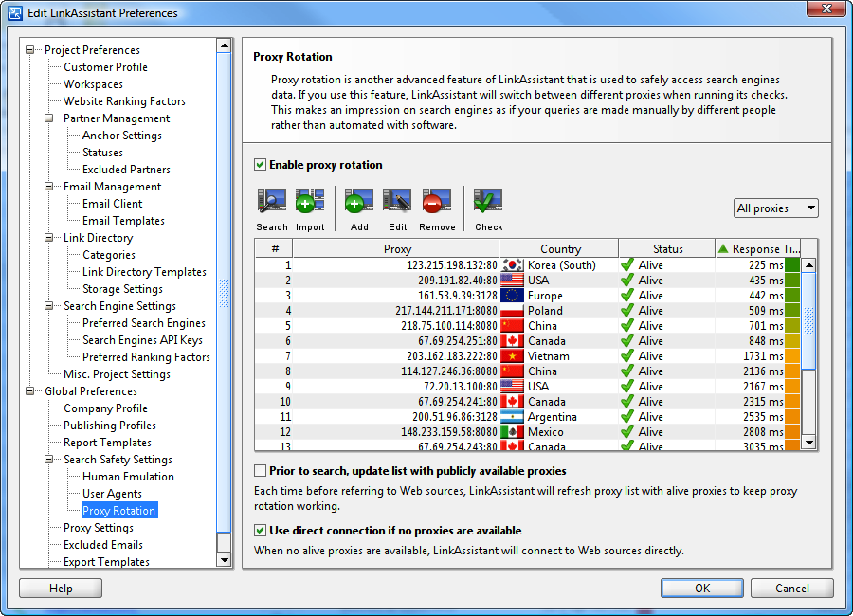Collapse the Search Engine Settings node

pos(49,306)
